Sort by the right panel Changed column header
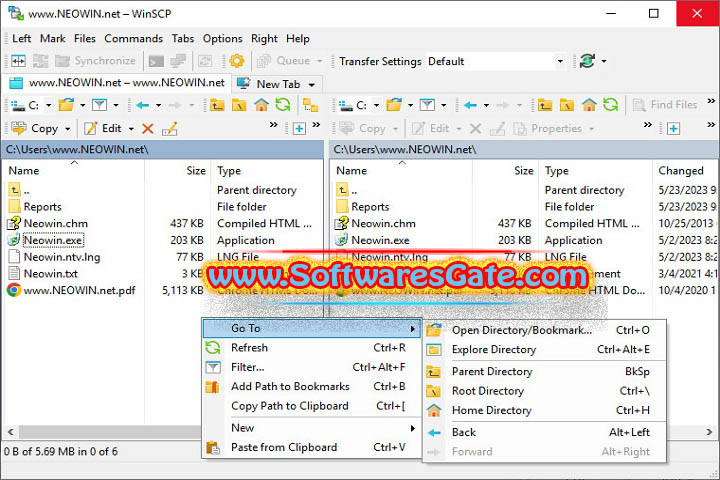 click(x=686, y=170)
